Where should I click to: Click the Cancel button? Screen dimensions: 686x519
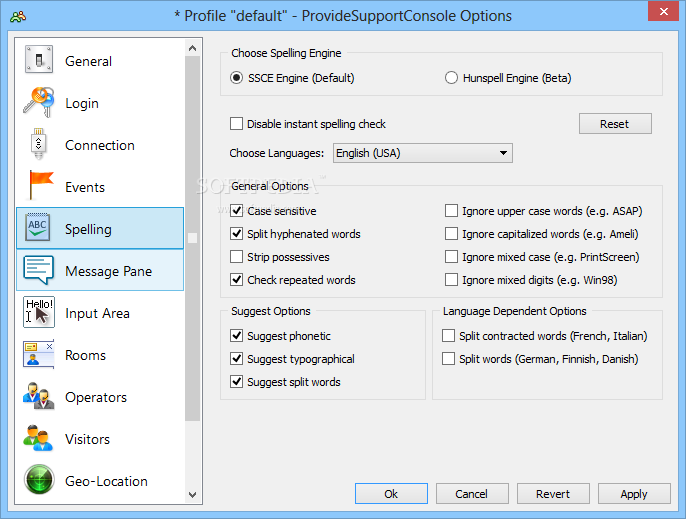(472, 494)
